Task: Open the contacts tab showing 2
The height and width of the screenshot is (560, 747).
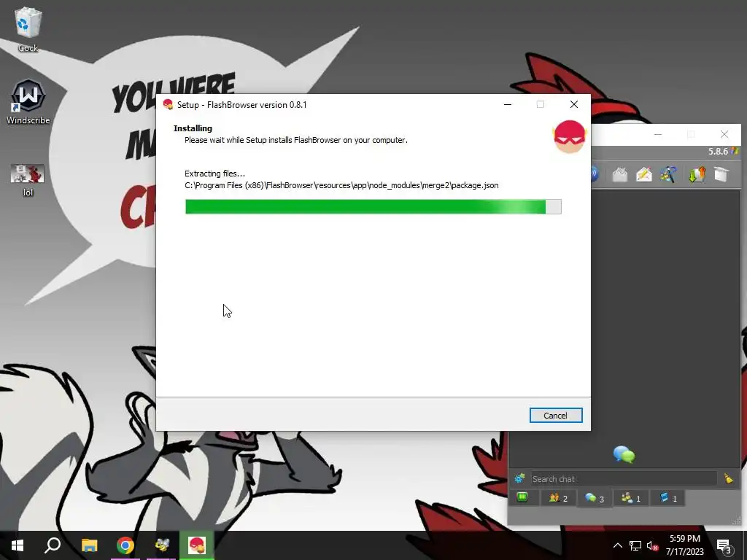Action: pyautogui.click(x=558, y=498)
